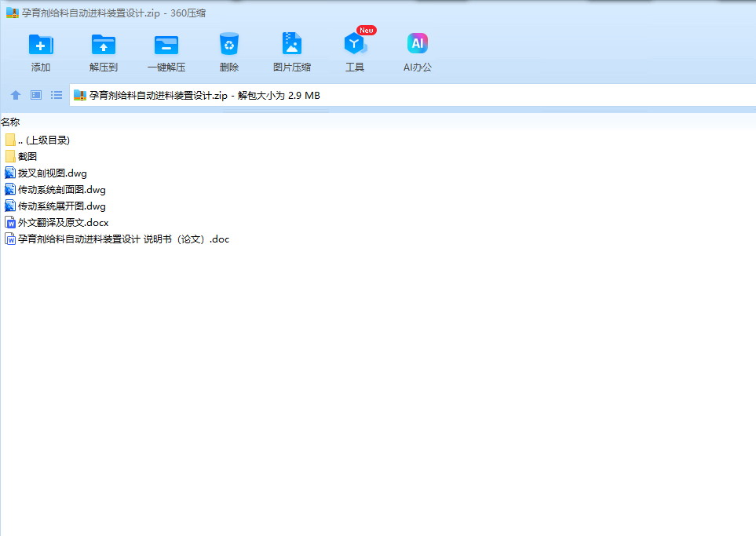Switch to the list view icon

point(57,95)
